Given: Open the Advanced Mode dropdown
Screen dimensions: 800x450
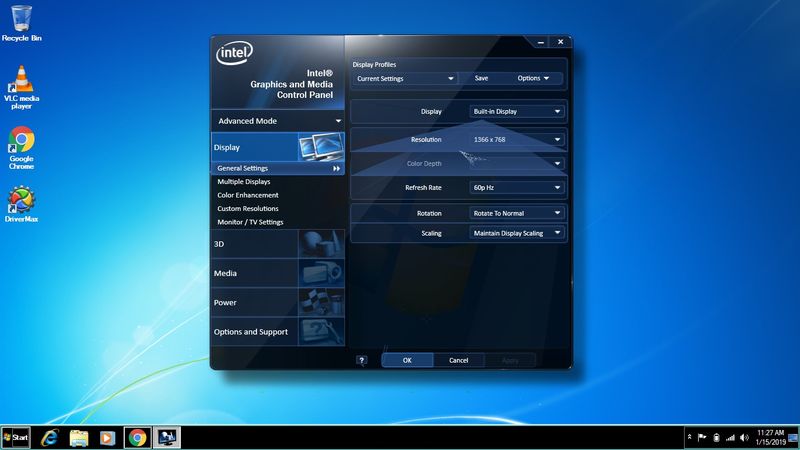Looking at the screenshot, I should [x=278, y=121].
